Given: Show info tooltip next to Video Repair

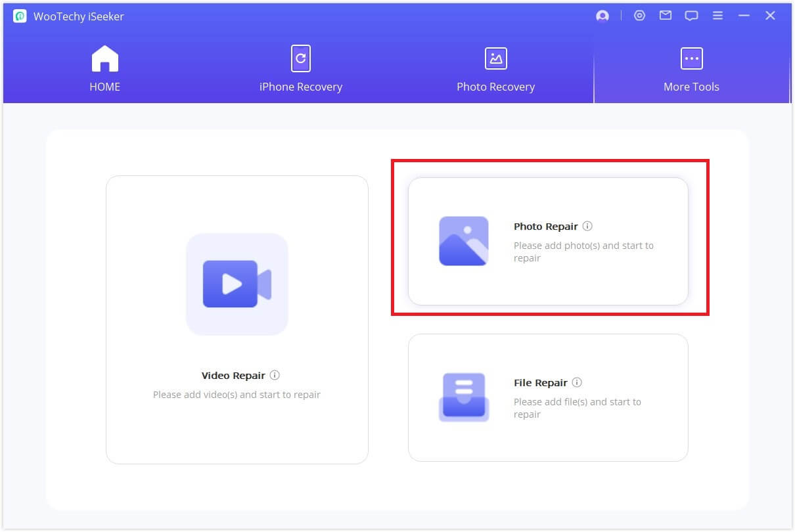Looking at the screenshot, I should (x=275, y=376).
